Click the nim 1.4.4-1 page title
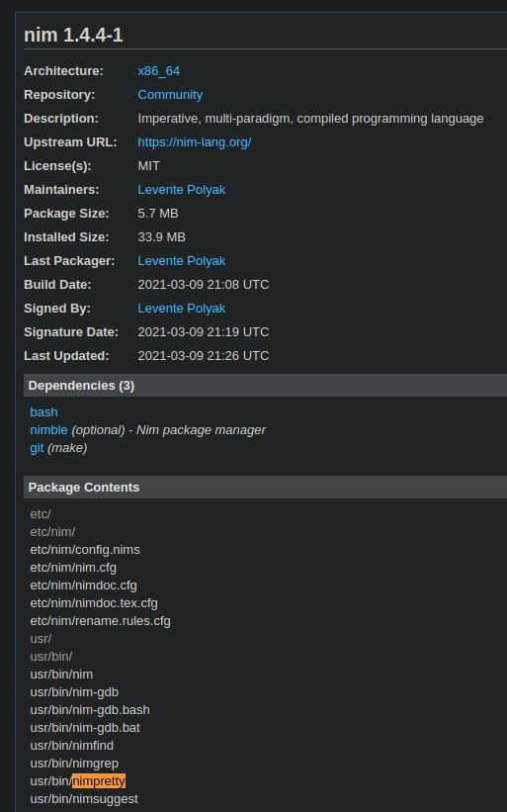The width and height of the screenshot is (507, 812). (73, 36)
